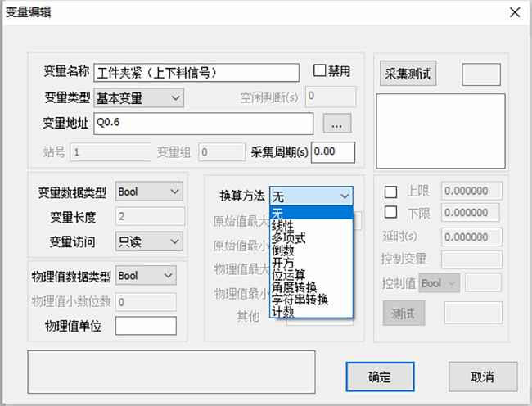Tick the 下限 checkbox

point(390,214)
